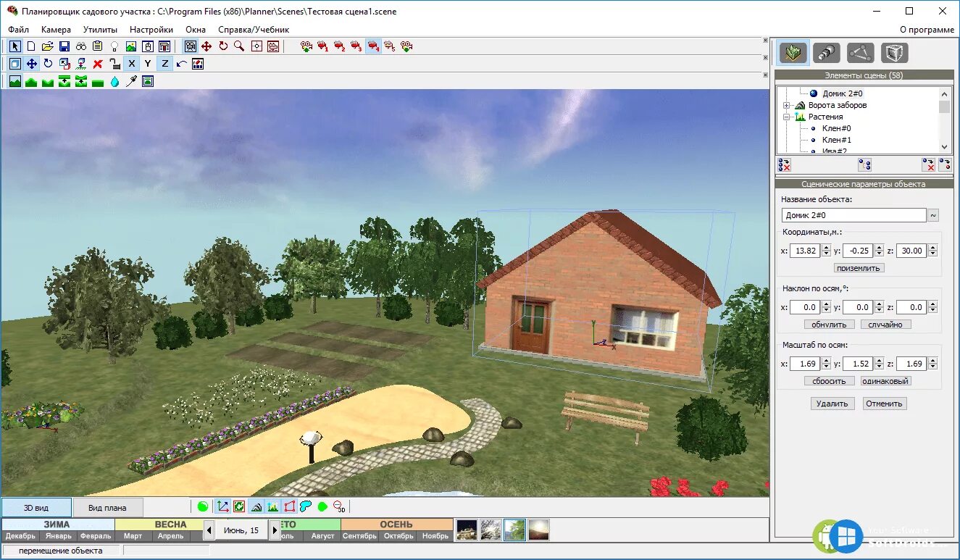Select the night sky time-of-day thumbnail

(466, 530)
